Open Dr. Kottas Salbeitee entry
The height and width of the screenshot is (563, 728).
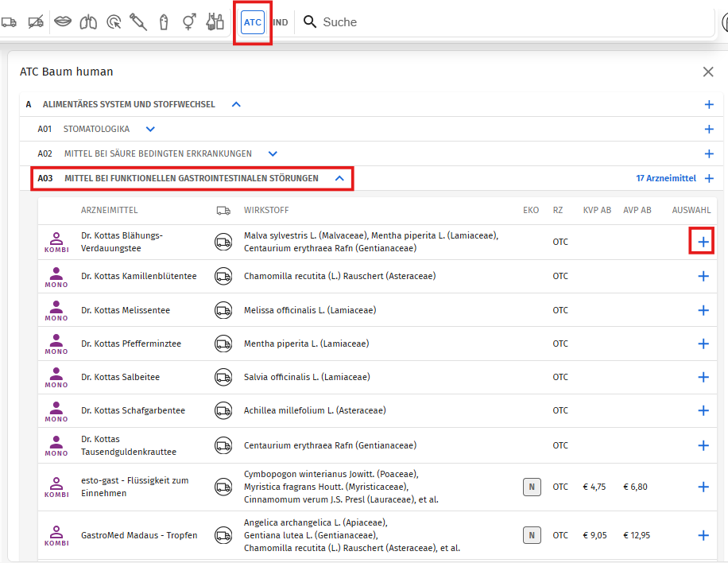[x=120, y=377]
